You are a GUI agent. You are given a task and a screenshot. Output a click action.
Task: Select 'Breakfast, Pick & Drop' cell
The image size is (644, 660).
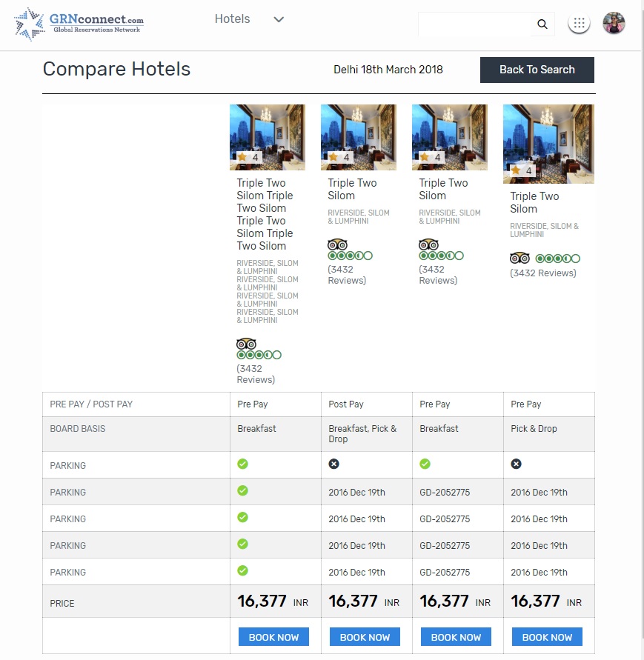click(x=366, y=434)
